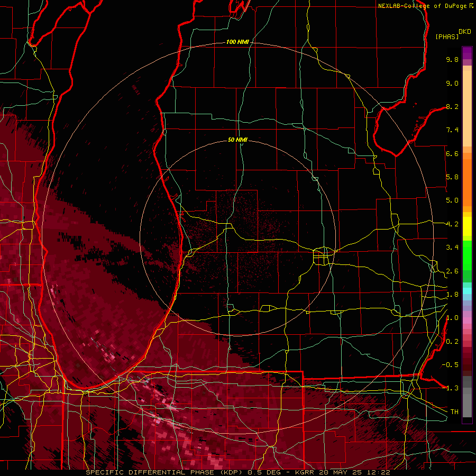476x476 pixels.
Task: Click the 1.8 value on color scale
Action: 452,295
